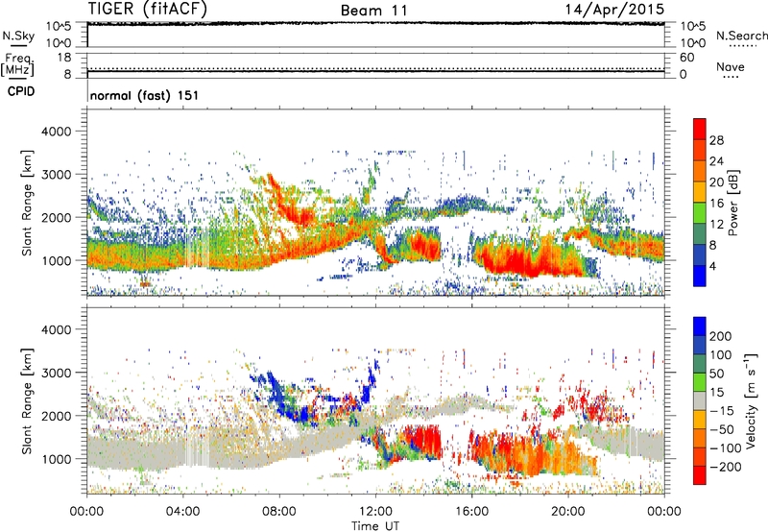Click the 200 velocity color bar label
This screenshot has width=768, height=532.
[x=721, y=336]
